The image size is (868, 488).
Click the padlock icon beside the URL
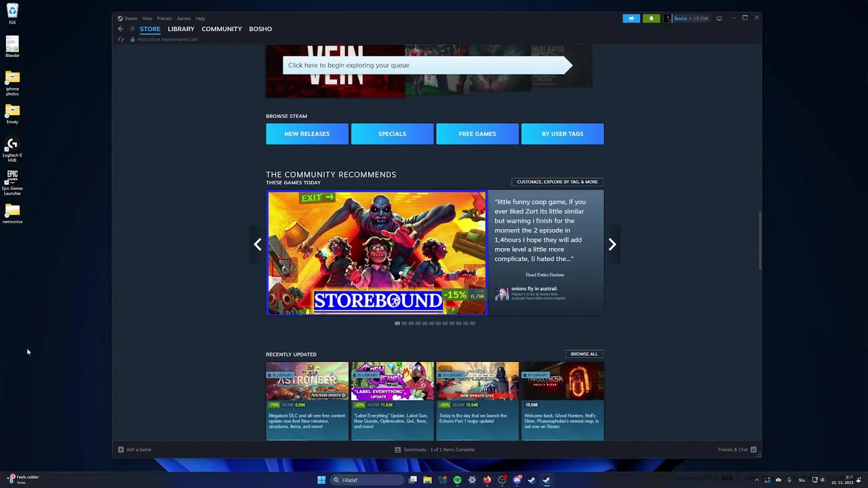pos(132,39)
